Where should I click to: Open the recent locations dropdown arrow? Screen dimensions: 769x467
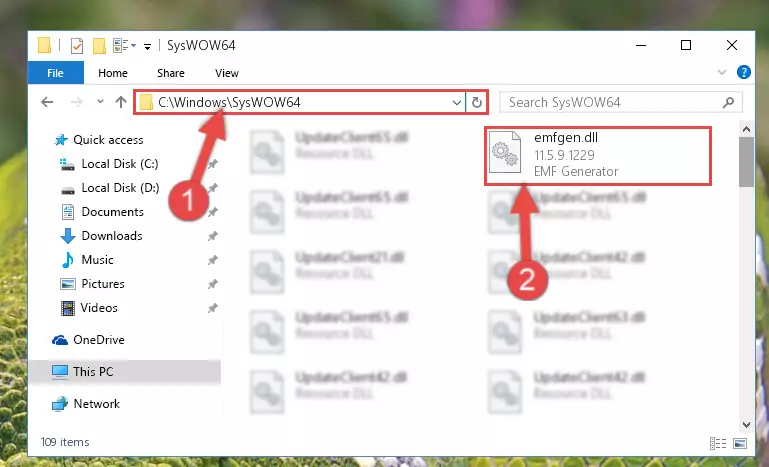point(101,102)
